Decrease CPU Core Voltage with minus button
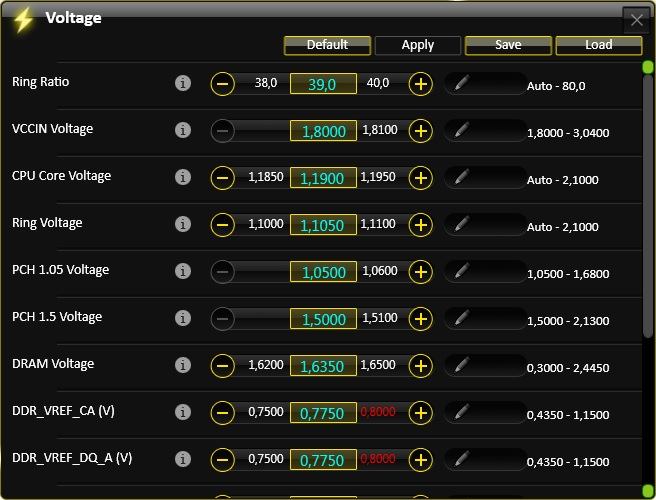The image size is (656, 500). click(x=223, y=178)
